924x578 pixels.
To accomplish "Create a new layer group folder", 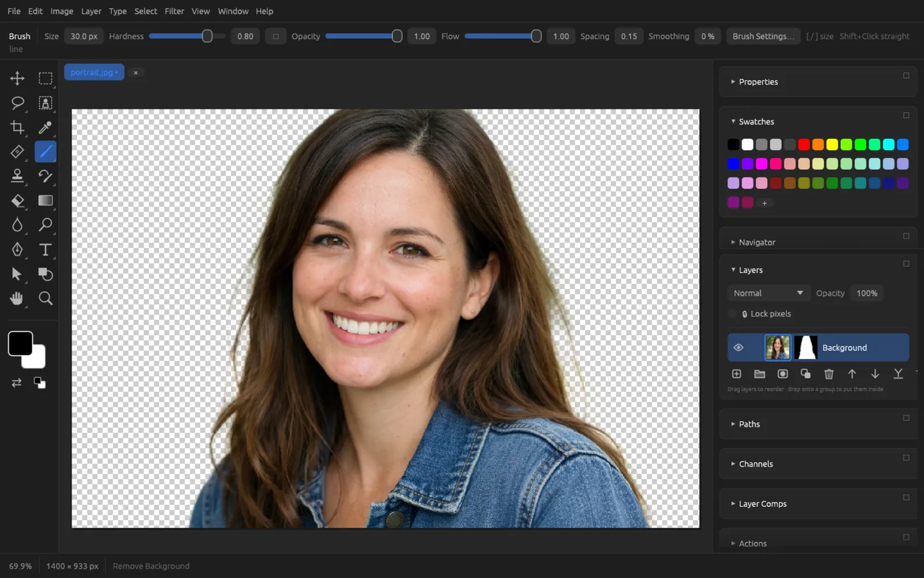I will [759, 374].
